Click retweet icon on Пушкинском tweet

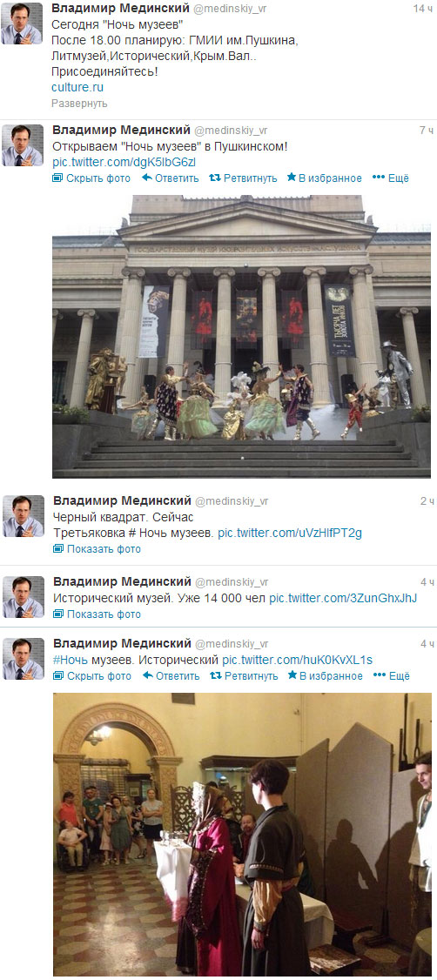point(214,178)
